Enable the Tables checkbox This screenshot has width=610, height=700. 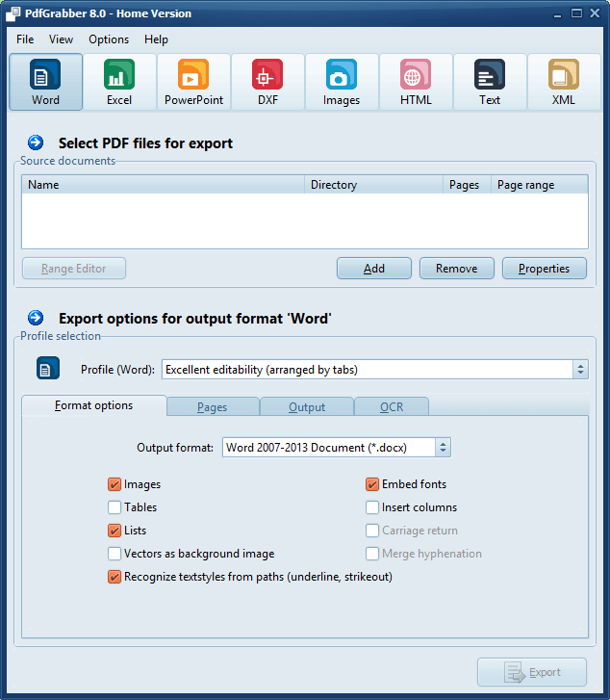tap(114, 507)
